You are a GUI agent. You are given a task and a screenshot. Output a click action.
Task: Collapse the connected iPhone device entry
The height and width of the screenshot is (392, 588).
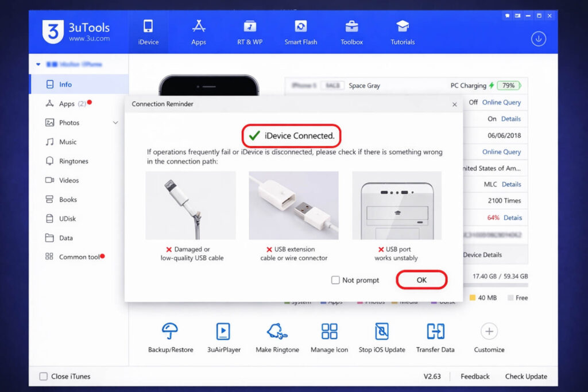click(38, 64)
